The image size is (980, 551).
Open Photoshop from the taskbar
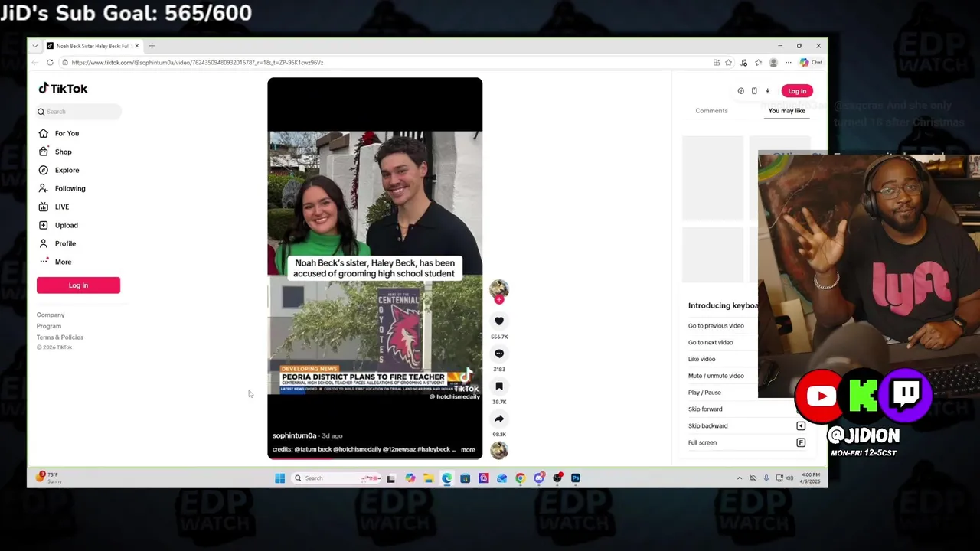(576, 478)
